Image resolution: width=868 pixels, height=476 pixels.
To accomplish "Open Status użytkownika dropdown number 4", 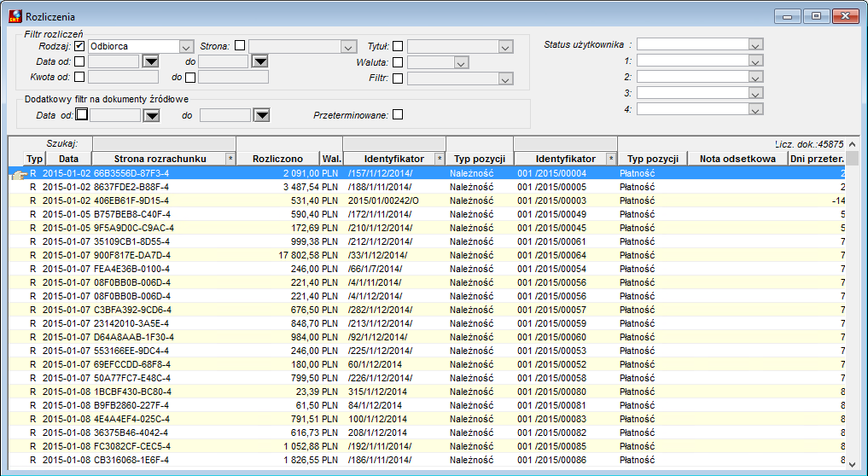I will tap(755, 109).
